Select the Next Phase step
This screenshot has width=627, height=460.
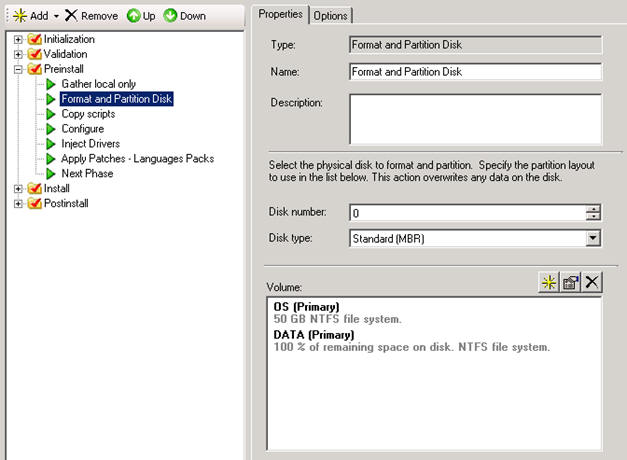(x=87, y=174)
